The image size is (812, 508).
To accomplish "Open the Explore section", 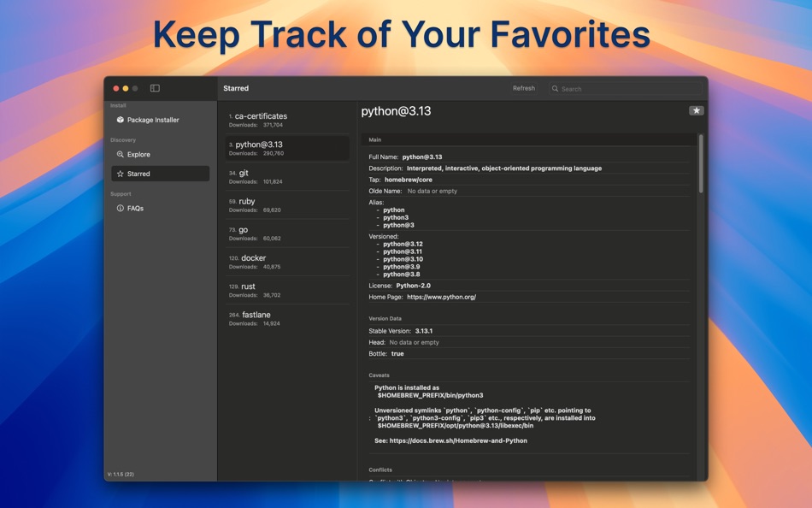I will click(161, 155).
